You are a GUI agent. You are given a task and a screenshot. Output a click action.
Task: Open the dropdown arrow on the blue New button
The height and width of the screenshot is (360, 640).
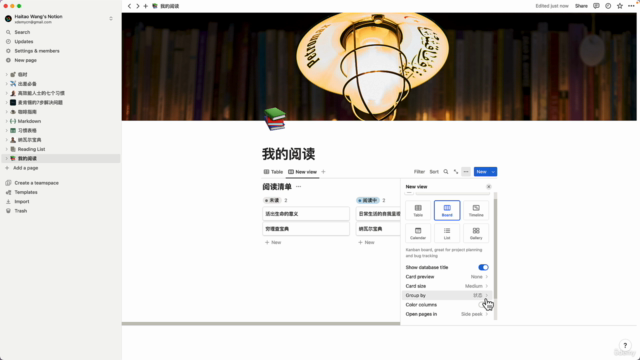tap(493, 172)
